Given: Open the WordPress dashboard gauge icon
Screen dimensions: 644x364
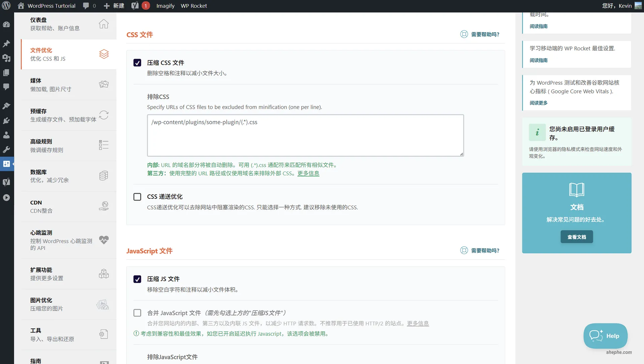Looking at the screenshot, I should coord(7,25).
